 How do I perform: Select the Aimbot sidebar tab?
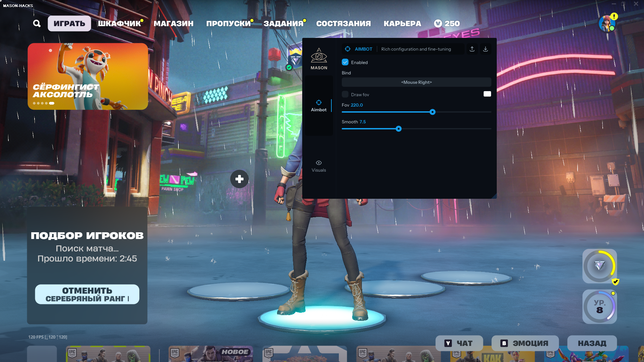pos(319,106)
